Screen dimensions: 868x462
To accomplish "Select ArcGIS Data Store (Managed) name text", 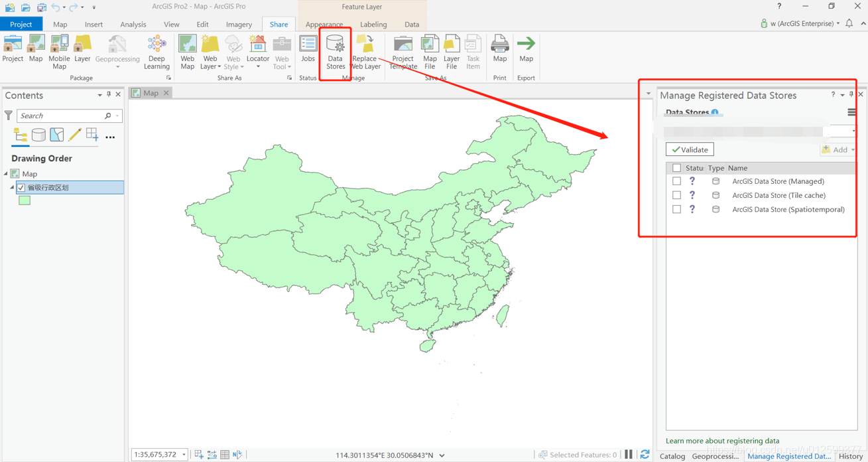I will coord(778,181).
